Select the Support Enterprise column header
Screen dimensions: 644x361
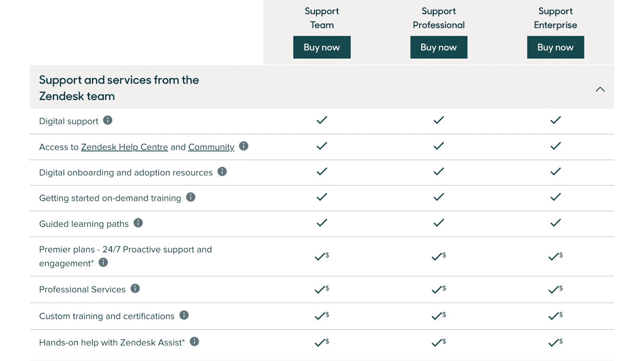[555, 18]
